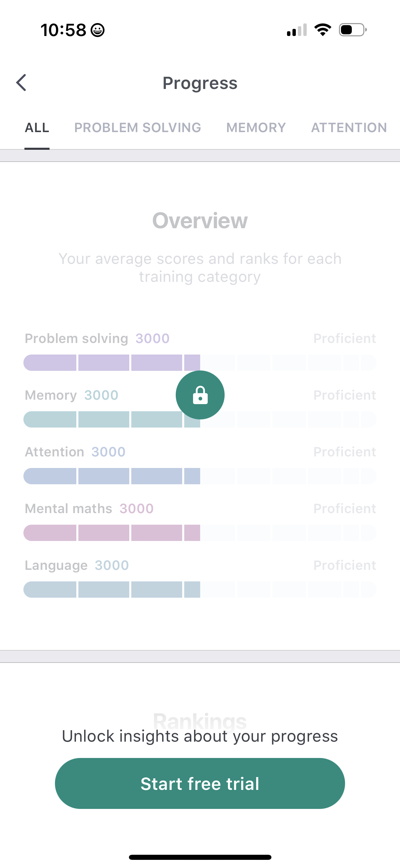Tap the Mental maths 3000 score

(x=136, y=509)
